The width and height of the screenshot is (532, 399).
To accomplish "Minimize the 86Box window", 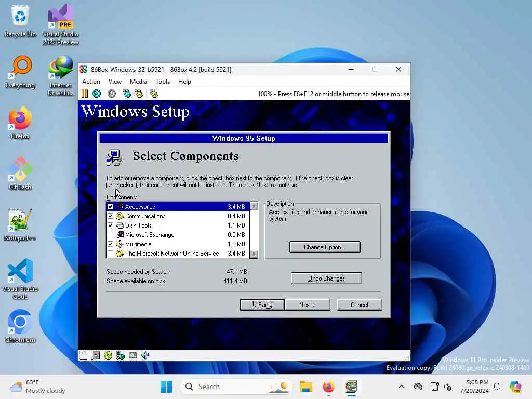I will point(351,69).
